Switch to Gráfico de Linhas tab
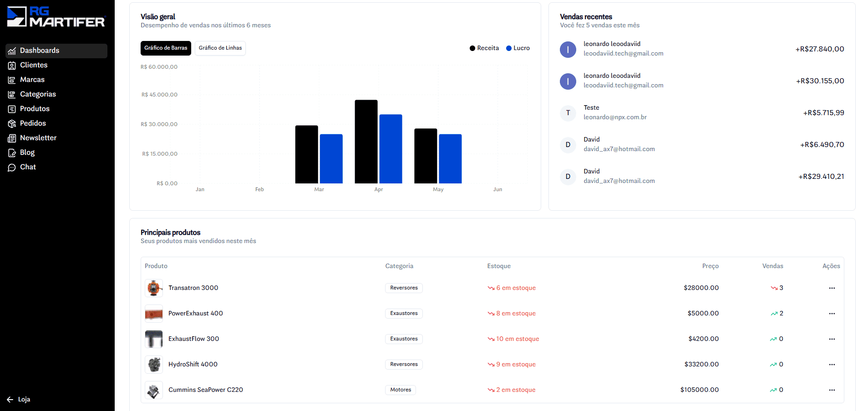 [220, 48]
